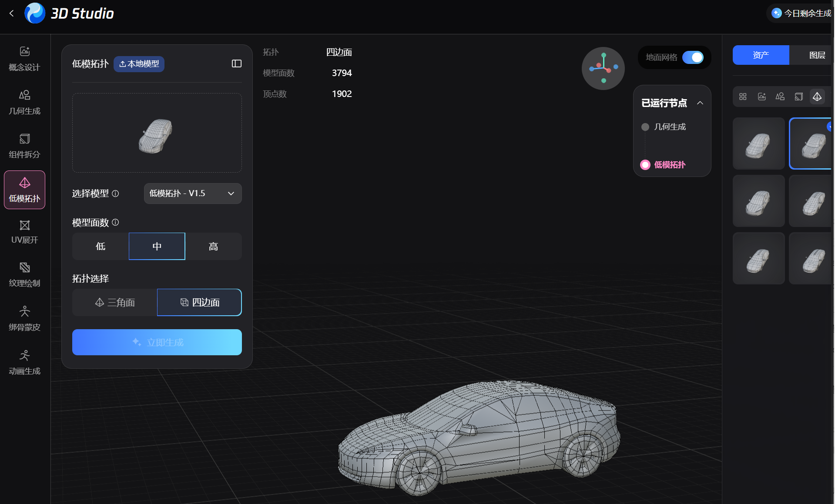Viewport: 835px width, 504px height.
Task: Select 低模拓扑 in the sidebar
Action: (x=24, y=190)
